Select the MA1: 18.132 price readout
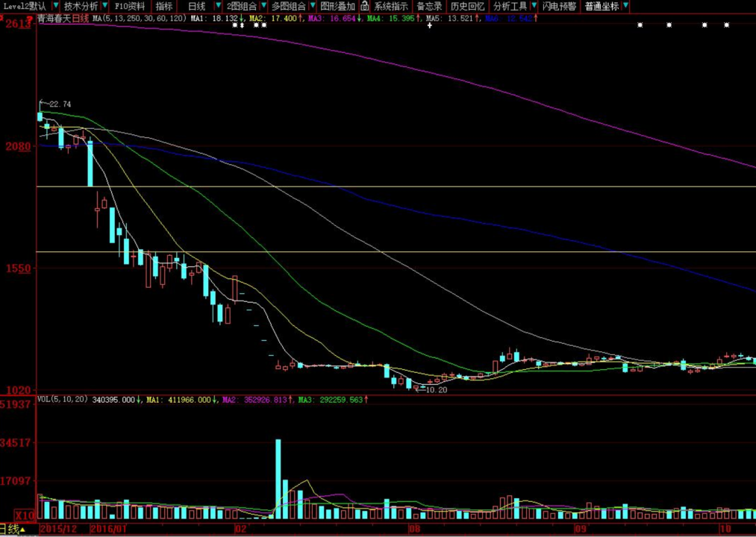This screenshot has width=756, height=537. 214,19
